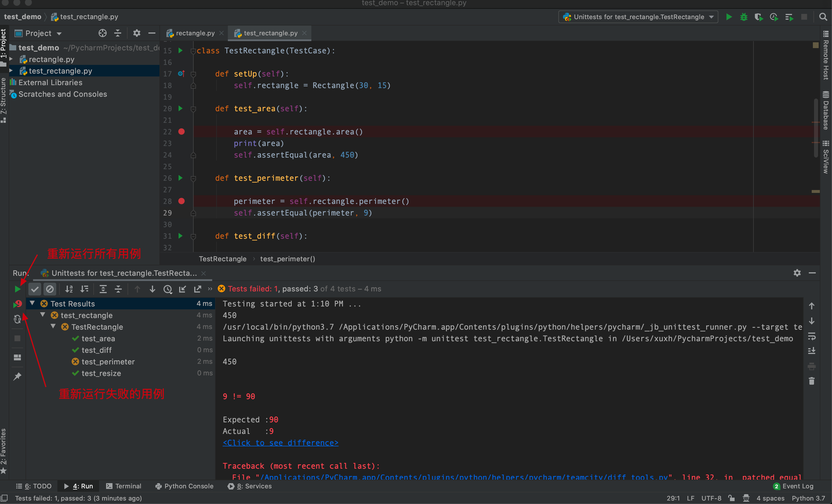Expand test_rectangle.py in Project tree
832x504 pixels.
(x=11, y=70)
